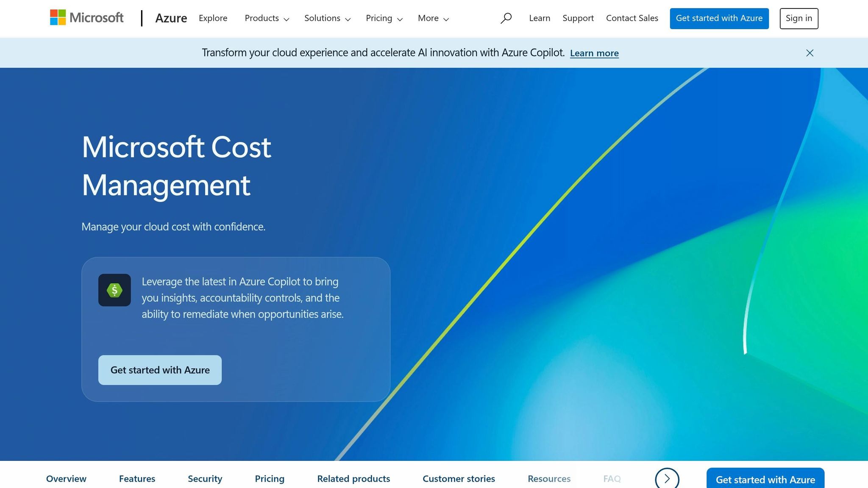Click the Microsoft Cost Management heading

[x=176, y=166]
